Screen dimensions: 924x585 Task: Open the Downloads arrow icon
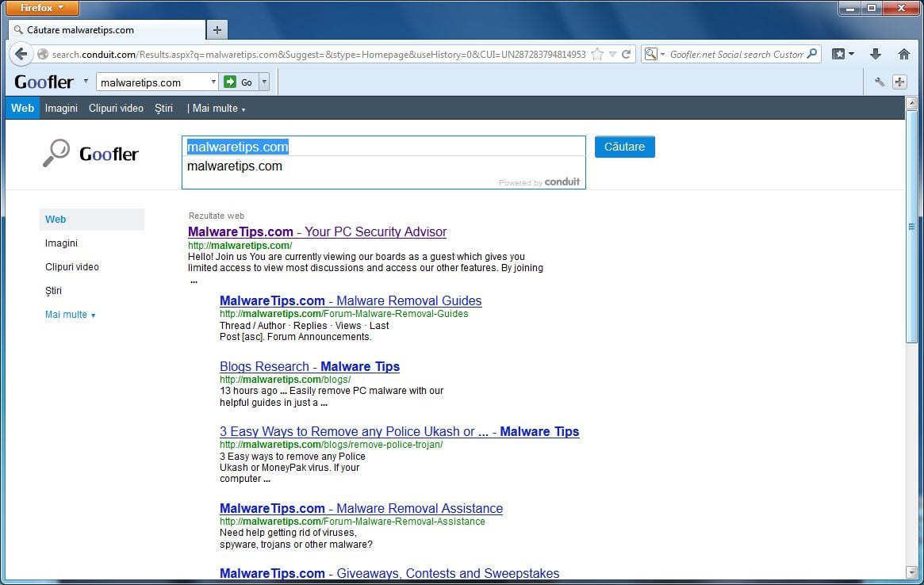(x=875, y=54)
